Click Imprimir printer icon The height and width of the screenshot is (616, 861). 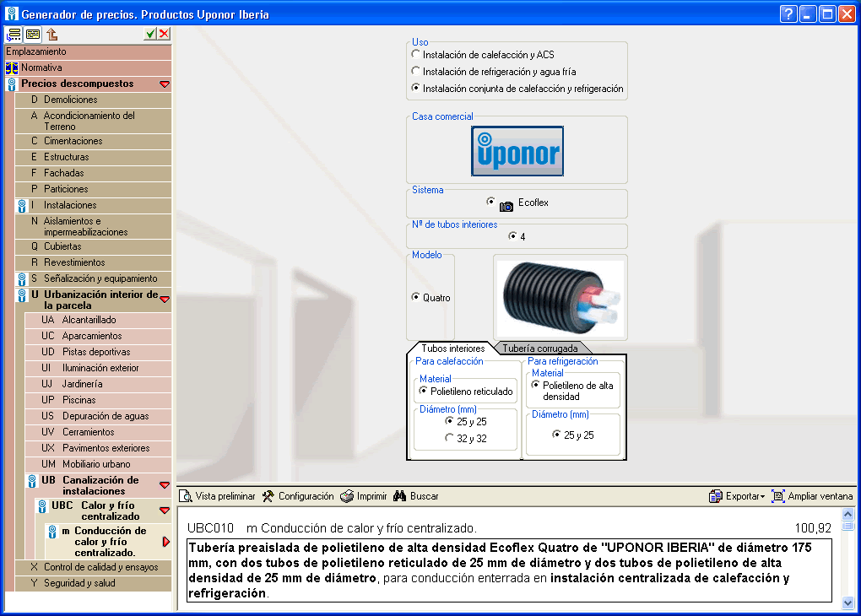(364, 496)
